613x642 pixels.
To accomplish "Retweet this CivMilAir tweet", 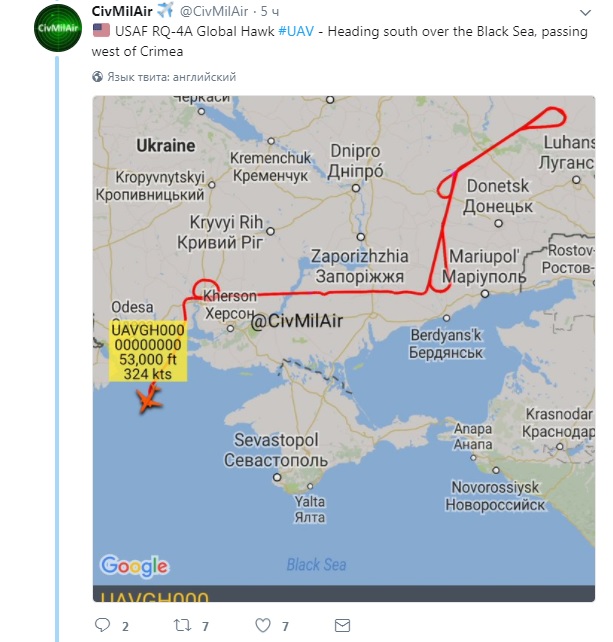I will [x=182, y=626].
